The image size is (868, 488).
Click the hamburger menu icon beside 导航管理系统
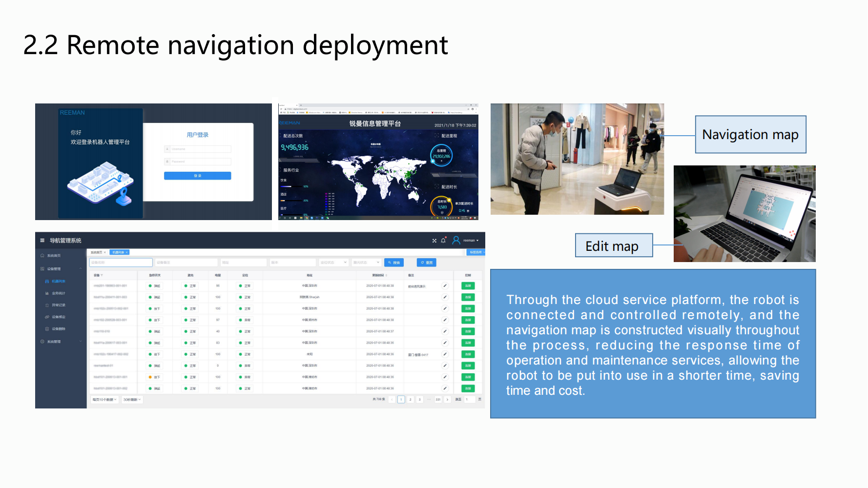(42, 241)
